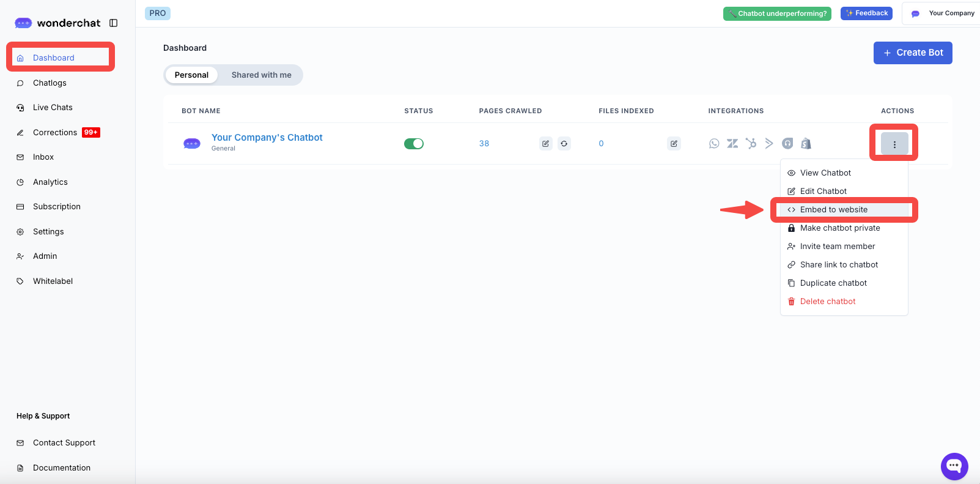This screenshot has height=484, width=980.
Task: Click the Create Bot button
Action: (912, 53)
